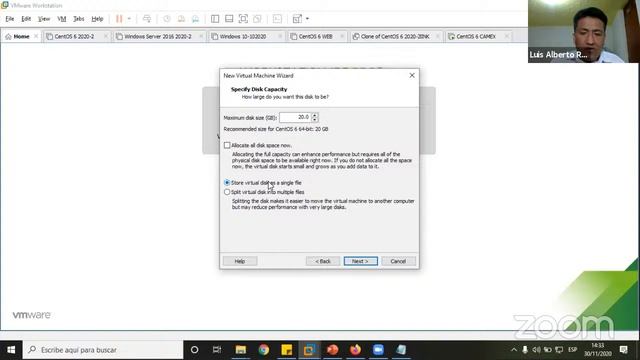Switch to the Windows Server 2016 2020-2 tab

click(157, 36)
